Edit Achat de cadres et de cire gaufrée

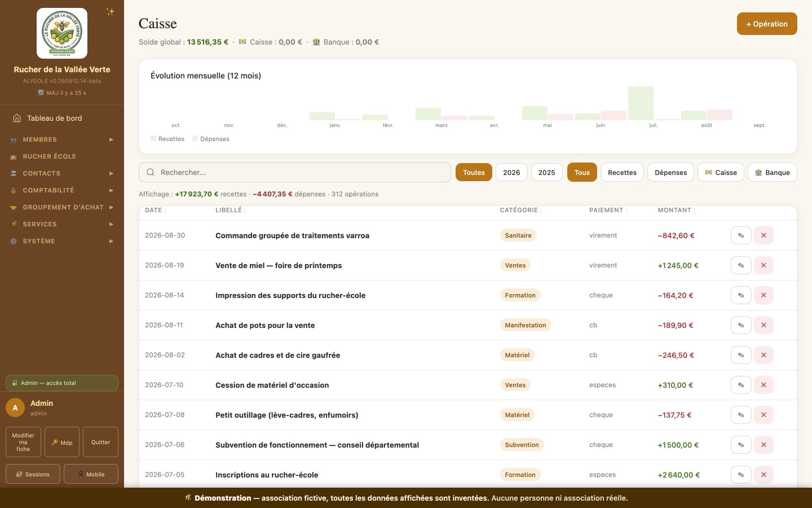(741, 355)
